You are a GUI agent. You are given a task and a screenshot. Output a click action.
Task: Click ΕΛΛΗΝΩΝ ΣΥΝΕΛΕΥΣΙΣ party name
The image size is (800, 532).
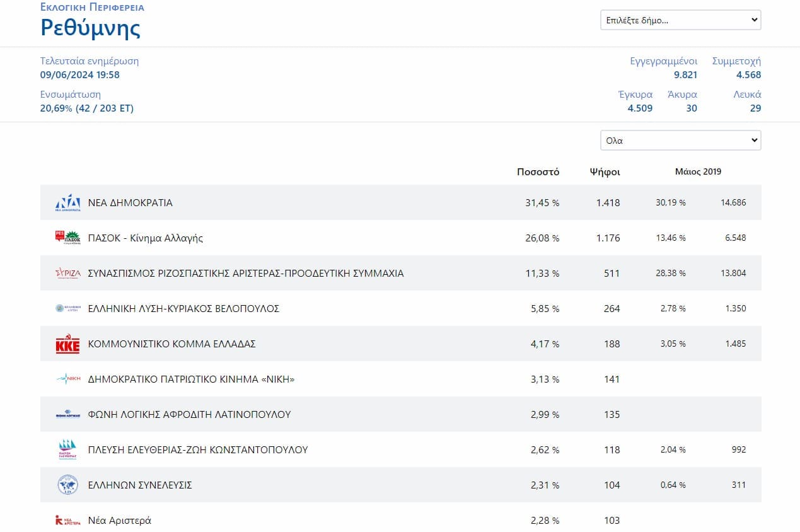pos(140,485)
